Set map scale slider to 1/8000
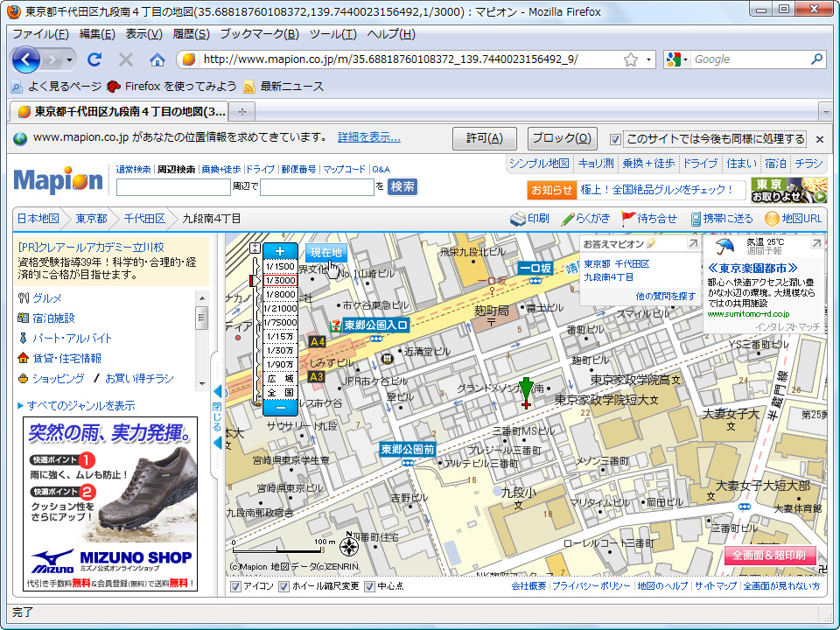The width and height of the screenshot is (840, 630). tap(280, 295)
